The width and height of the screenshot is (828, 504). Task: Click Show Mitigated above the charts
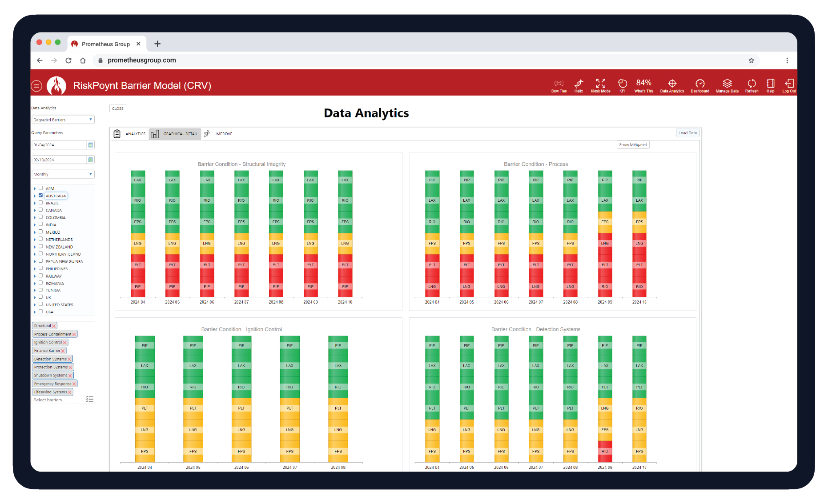click(x=633, y=144)
